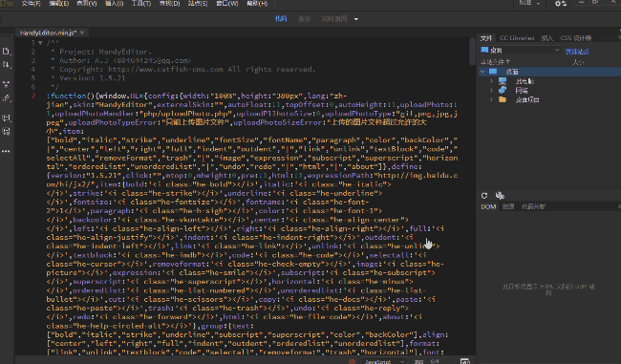Switch to the 插入 insert panel tab
Screen dimensions: 621x364
click(x=546, y=38)
